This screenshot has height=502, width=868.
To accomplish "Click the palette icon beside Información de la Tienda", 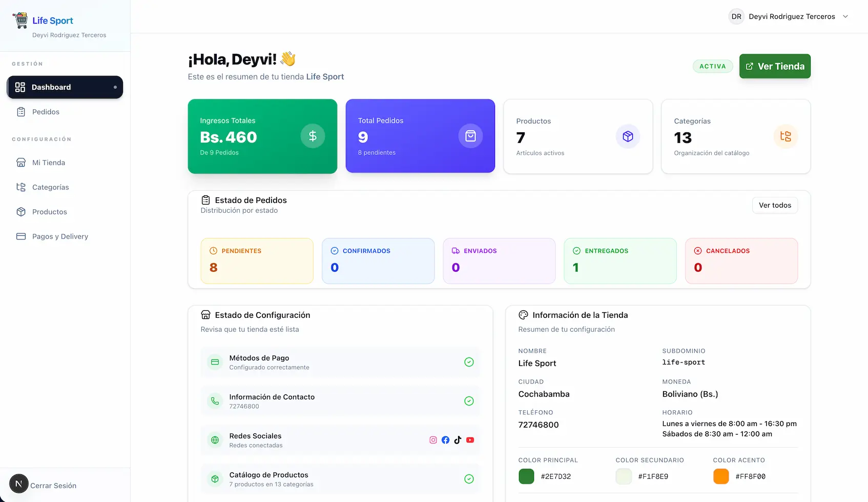I will coord(523,315).
